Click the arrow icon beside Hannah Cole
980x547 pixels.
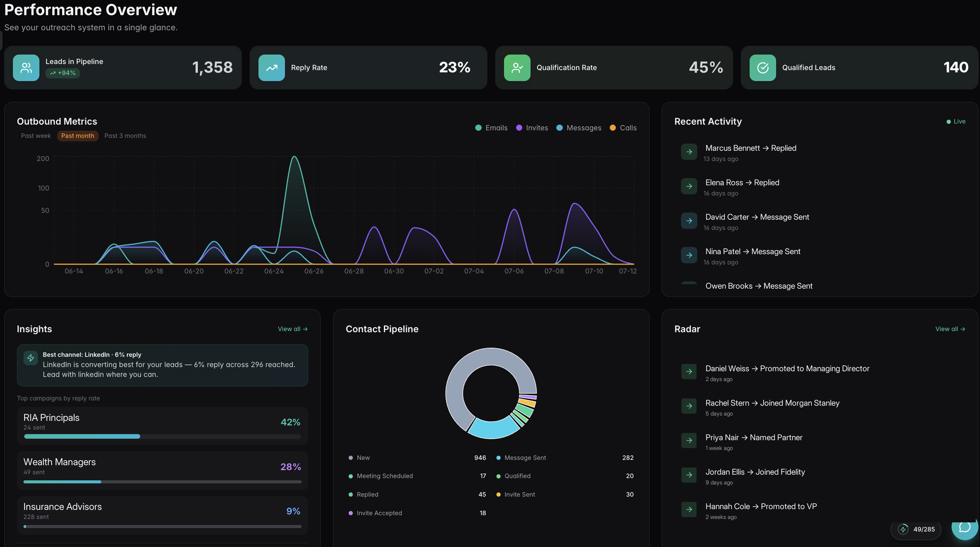coord(689,509)
